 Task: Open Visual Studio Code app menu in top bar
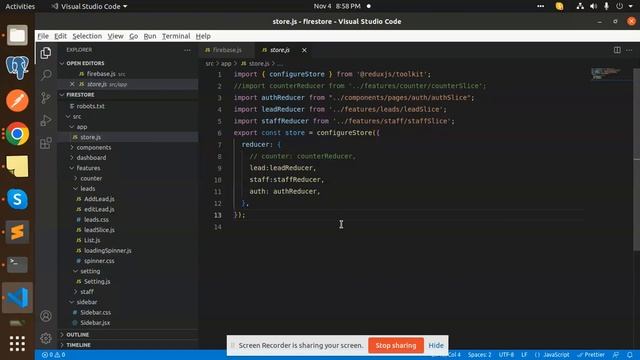[89, 6]
